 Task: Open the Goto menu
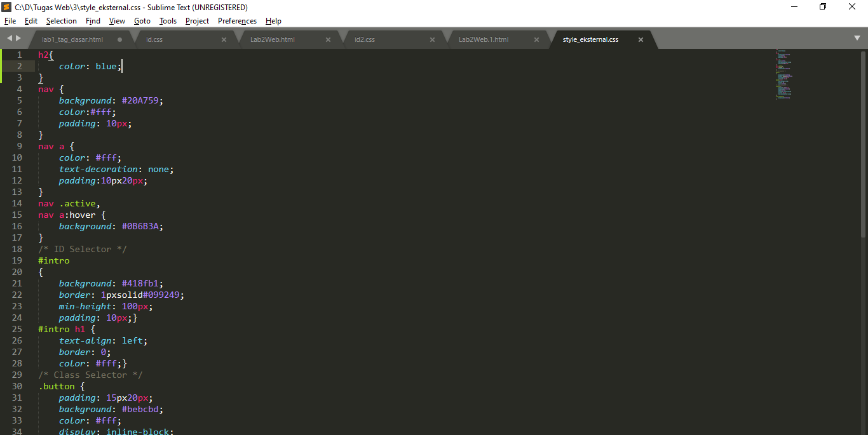(142, 21)
